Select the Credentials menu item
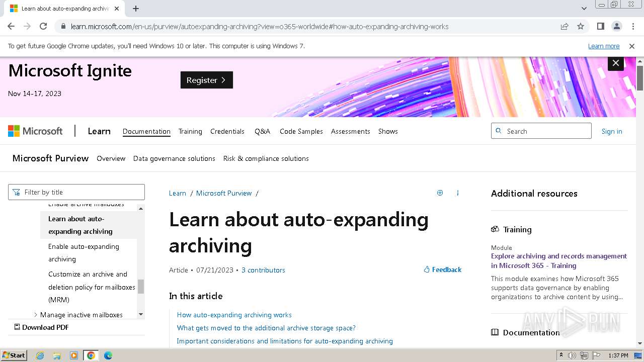This screenshot has height=362, width=644. pyautogui.click(x=227, y=131)
